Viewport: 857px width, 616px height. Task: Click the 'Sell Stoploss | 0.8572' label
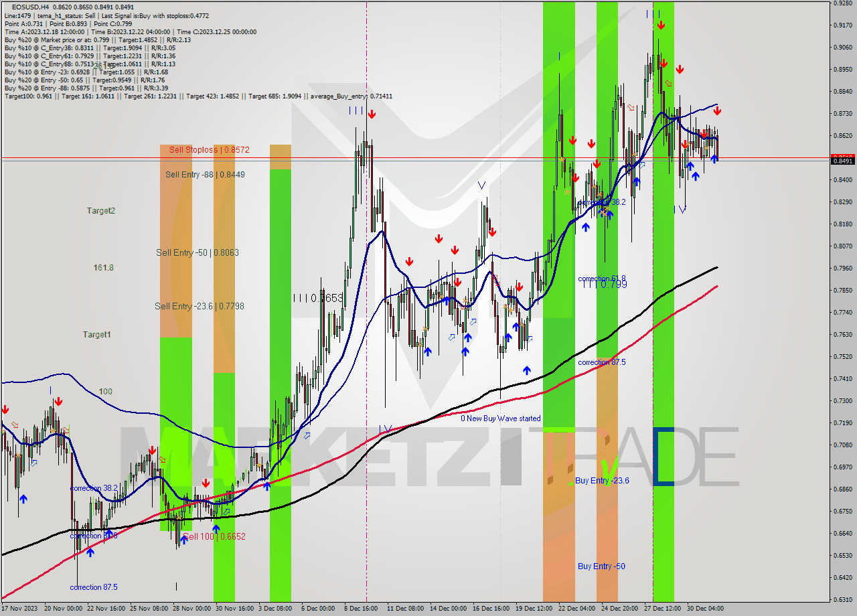pyautogui.click(x=209, y=150)
